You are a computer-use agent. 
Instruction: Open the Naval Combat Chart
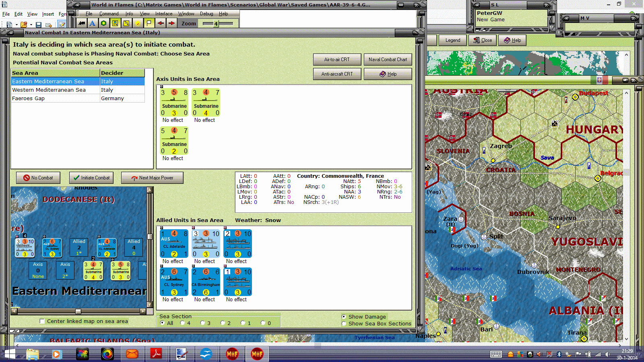tap(388, 60)
